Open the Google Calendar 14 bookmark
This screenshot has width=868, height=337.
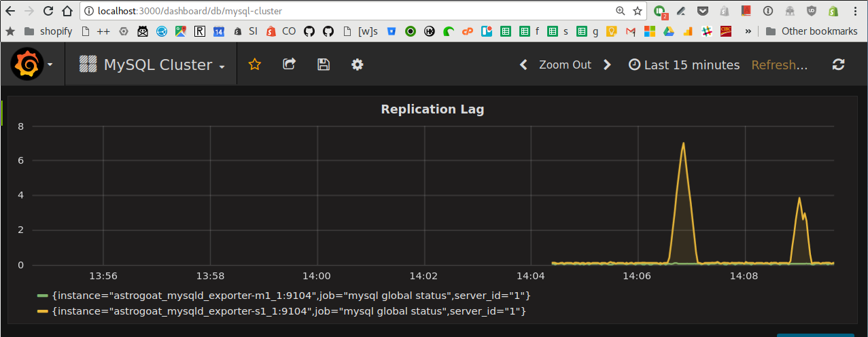218,31
